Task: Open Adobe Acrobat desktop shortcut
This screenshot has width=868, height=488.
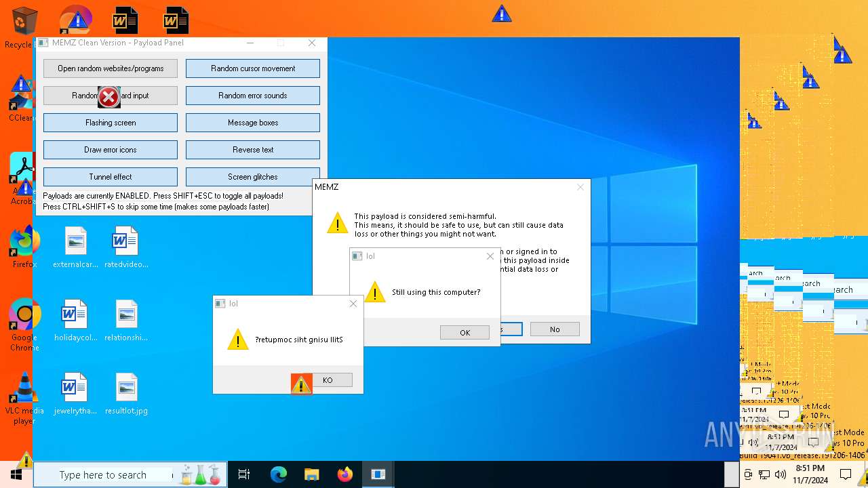Action: [x=22, y=179]
